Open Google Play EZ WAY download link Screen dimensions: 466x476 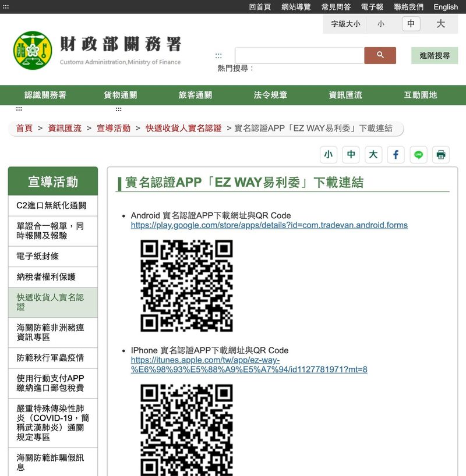point(269,225)
